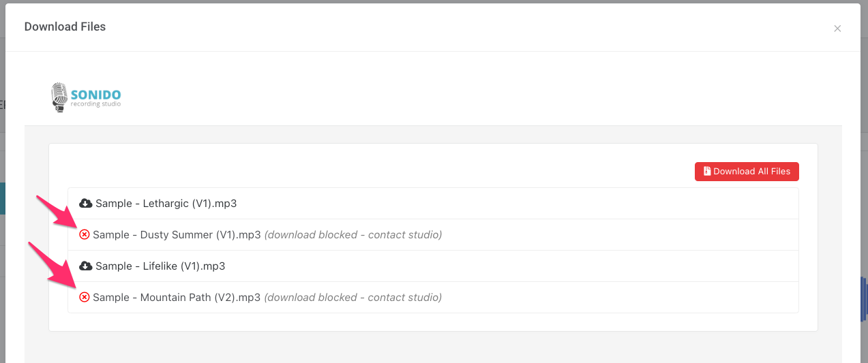Screen dimensions: 868x363
Task: Click the red blocked icon beside Dusty Summer
Action: click(x=85, y=234)
